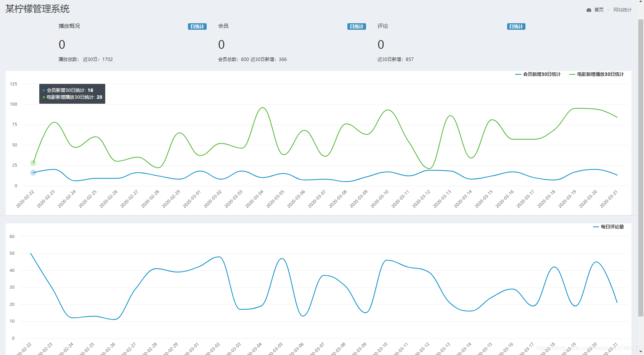Click the 75 y-axis label

pyautogui.click(x=14, y=124)
